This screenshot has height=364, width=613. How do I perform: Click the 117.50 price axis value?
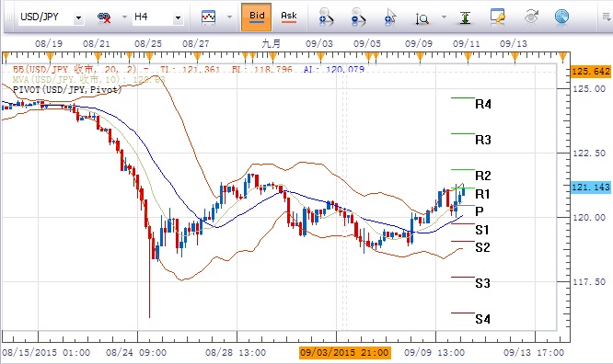589,281
